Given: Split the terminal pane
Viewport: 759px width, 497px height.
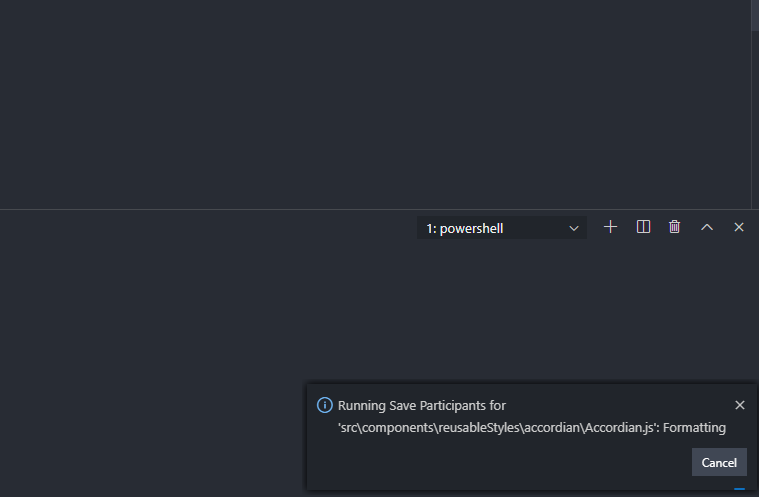Looking at the screenshot, I should tap(643, 227).
